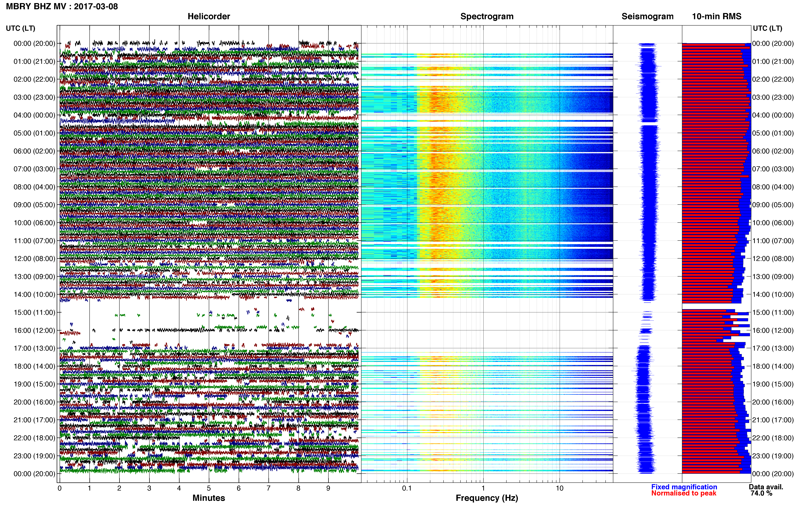
Task: Click the '74.0 %' data availability value
Action: click(x=761, y=493)
